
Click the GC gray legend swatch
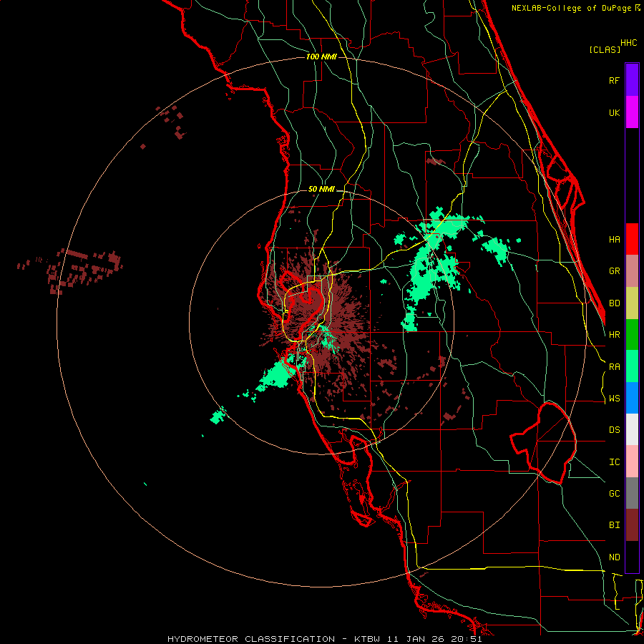pyautogui.click(x=632, y=493)
